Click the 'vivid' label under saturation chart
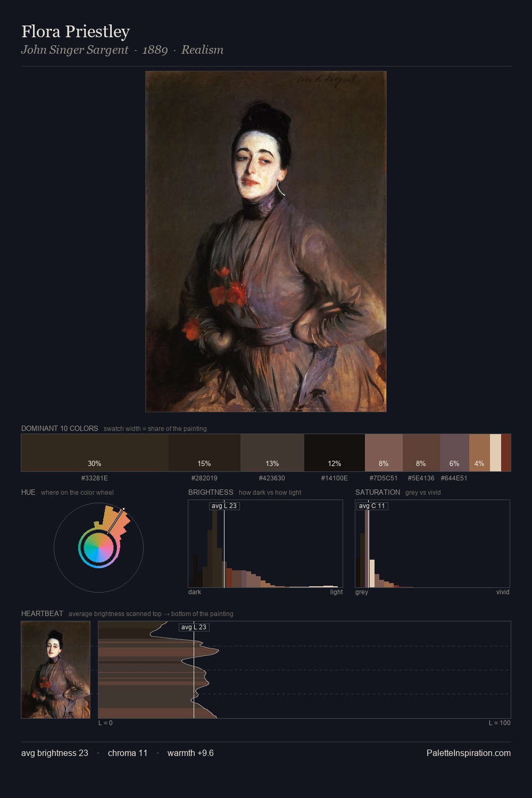The image size is (532, 798). [x=503, y=592]
